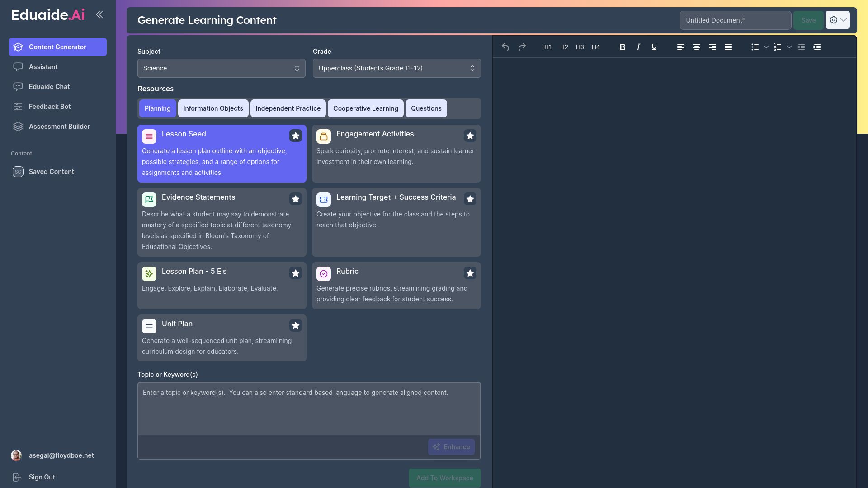This screenshot has height=488, width=868.
Task: Click the Sign Out link
Action: point(42,477)
